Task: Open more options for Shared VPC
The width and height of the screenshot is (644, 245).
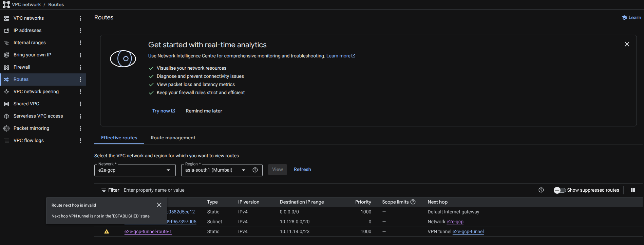Action: click(x=80, y=104)
